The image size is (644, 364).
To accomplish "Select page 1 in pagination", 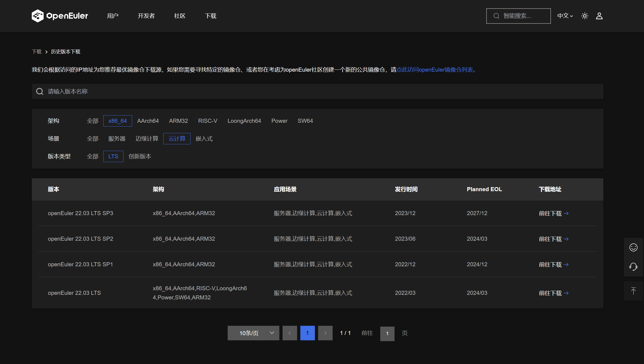I will tap(307, 333).
